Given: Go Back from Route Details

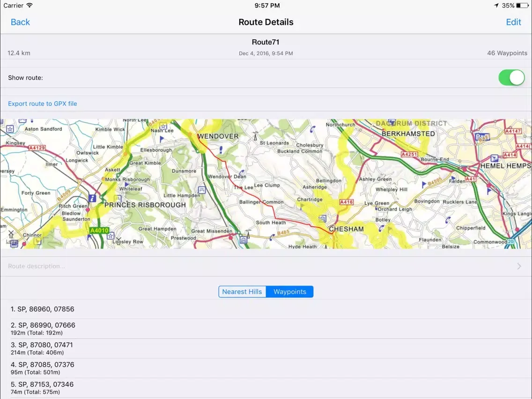Looking at the screenshot, I should coord(20,22).
